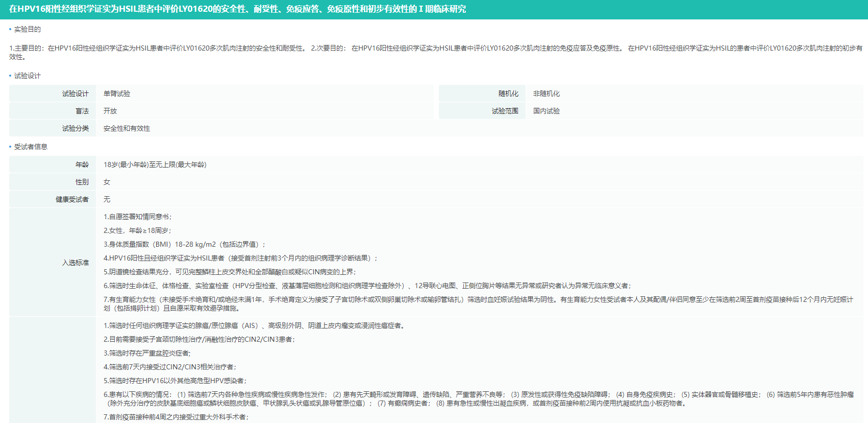Click the 实验目的 section heading
Viewport: 868px width, 423px height.
(27, 30)
